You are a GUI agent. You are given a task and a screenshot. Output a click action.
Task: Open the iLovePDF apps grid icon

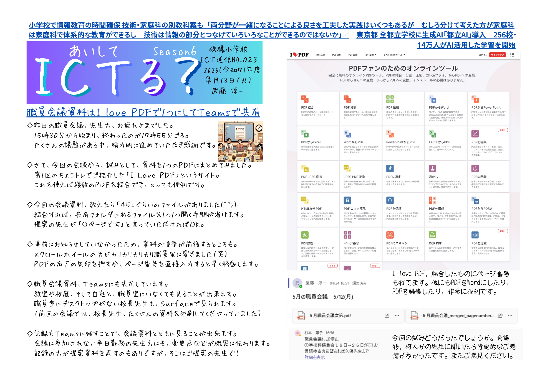click(512, 55)
